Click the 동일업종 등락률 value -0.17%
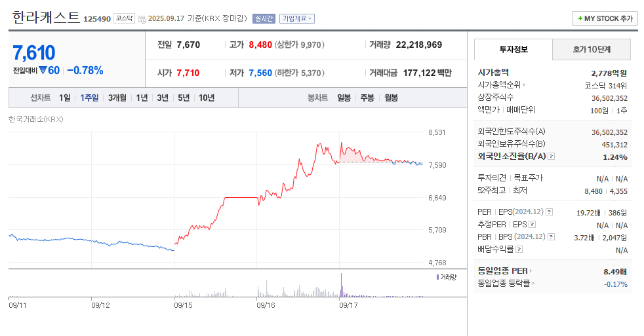The height and width of the screenshot is (336, 644). point(616,284)
